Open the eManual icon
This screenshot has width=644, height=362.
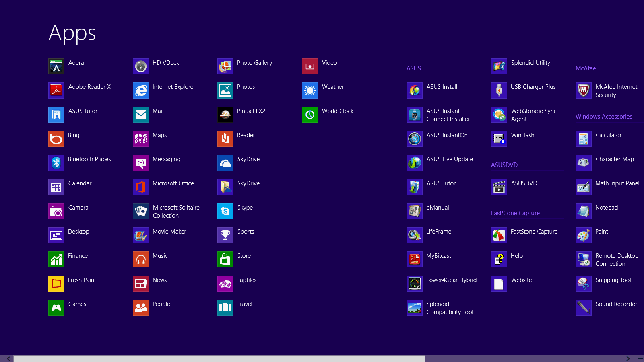(415, 211)
